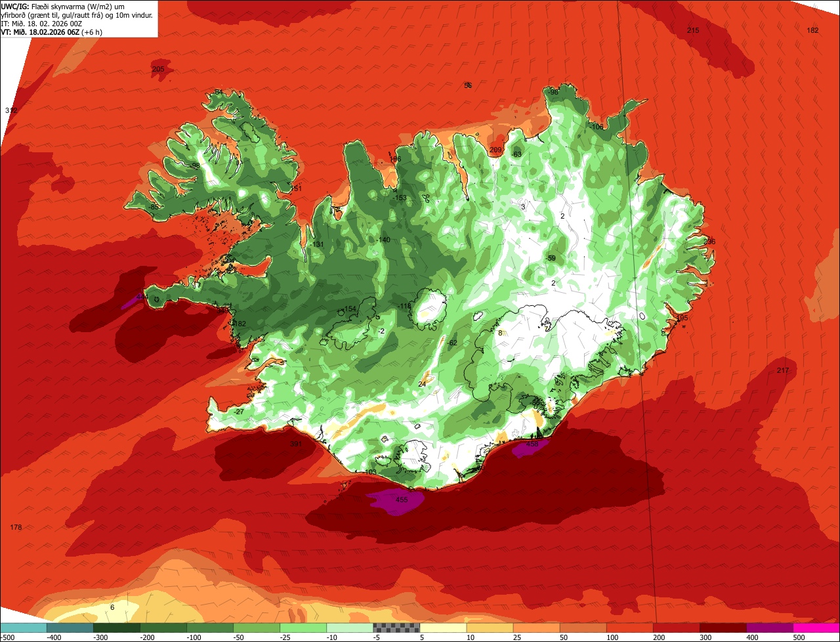Click the inland map value -153
Image resolution: width=840 pixels, height=642 pixels.
399,198
